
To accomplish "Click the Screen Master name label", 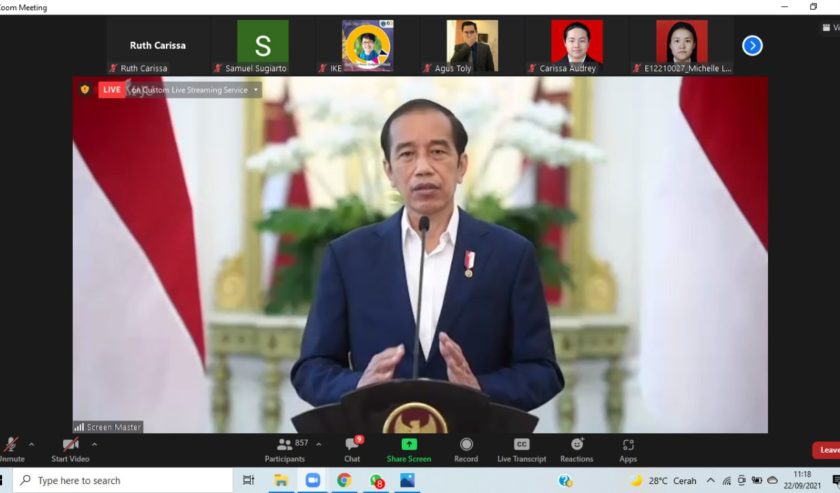I will (108, 427).
